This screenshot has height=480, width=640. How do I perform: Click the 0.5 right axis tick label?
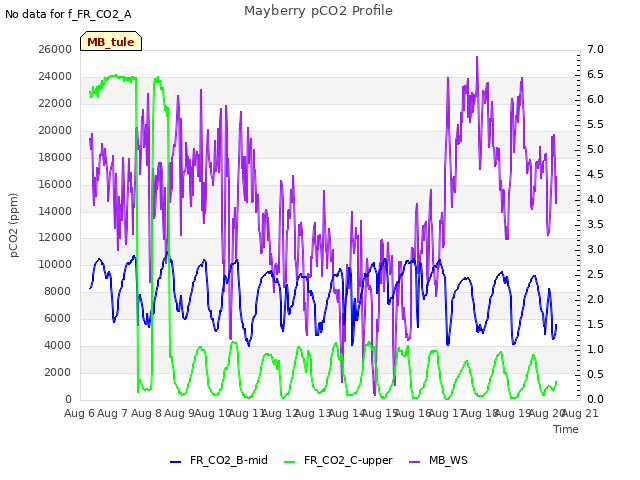click(596, 374)
